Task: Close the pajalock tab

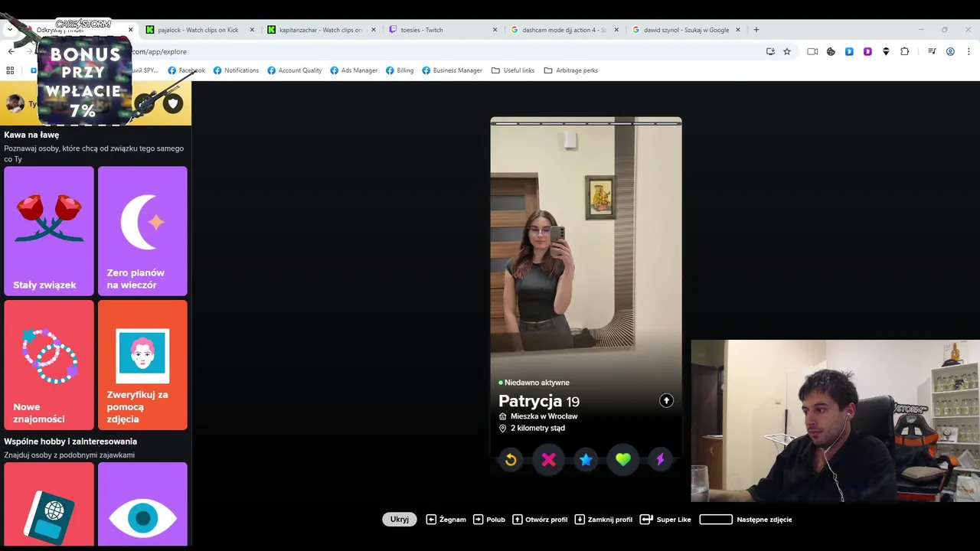Action: [252, 30]
